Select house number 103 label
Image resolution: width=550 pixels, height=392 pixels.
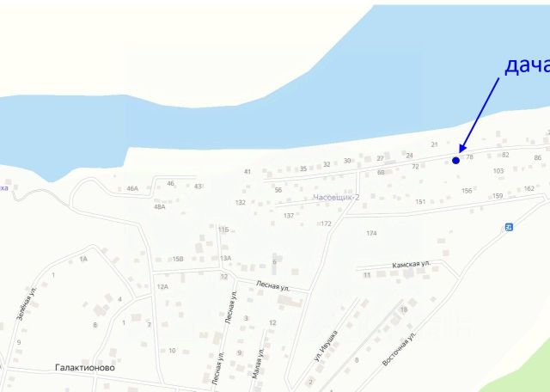coord(498,171)
